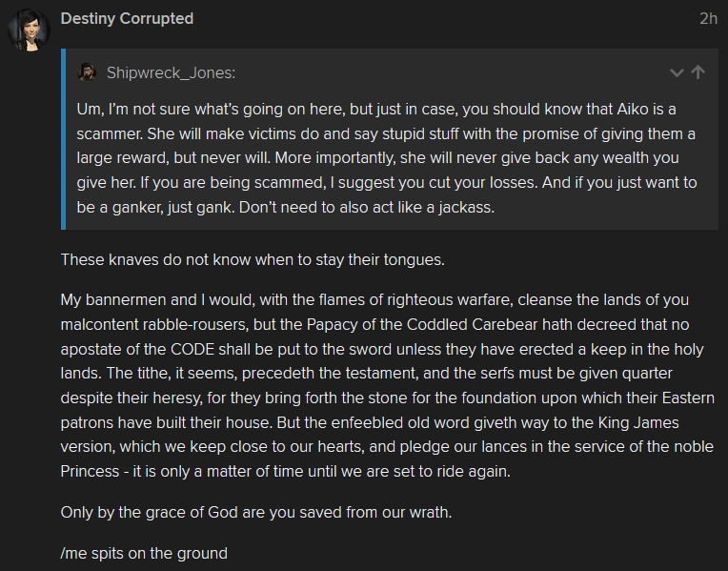
Task: Click the word CODE in the post
Action: pyautogui.click(x=192, y=350)
